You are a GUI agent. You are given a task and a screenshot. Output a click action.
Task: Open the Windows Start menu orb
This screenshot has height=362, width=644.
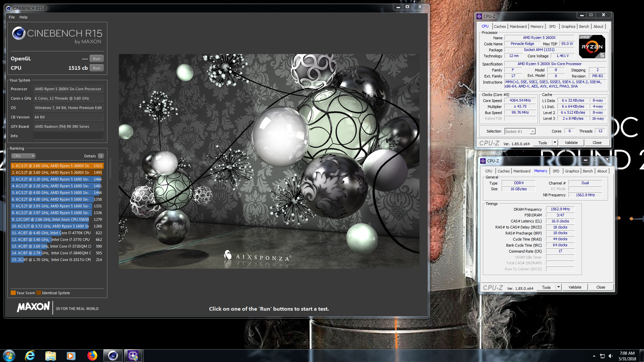[9, 355]
